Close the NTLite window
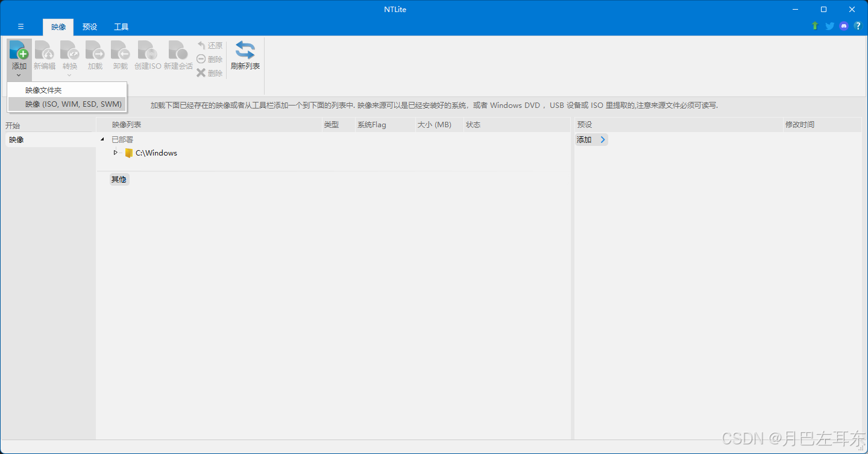The height and width of the screenshot is (454, 868). pos(852,9)
